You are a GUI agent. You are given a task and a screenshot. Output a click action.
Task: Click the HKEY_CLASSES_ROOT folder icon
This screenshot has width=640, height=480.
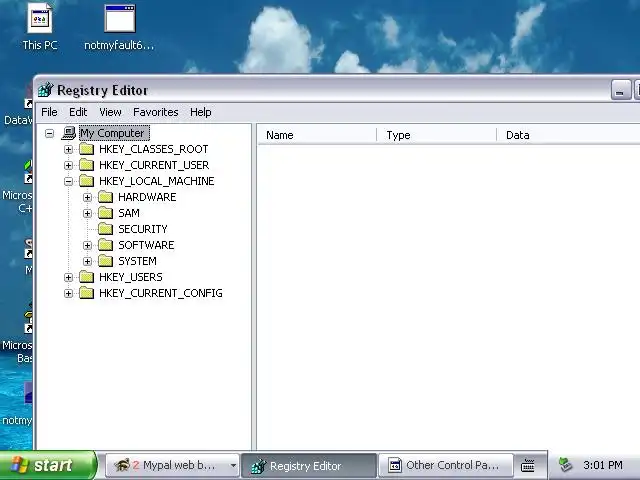(x=87, y=149)
